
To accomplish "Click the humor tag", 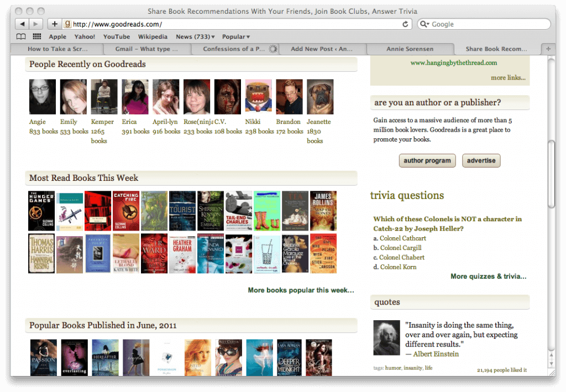I will pos(393,368).
